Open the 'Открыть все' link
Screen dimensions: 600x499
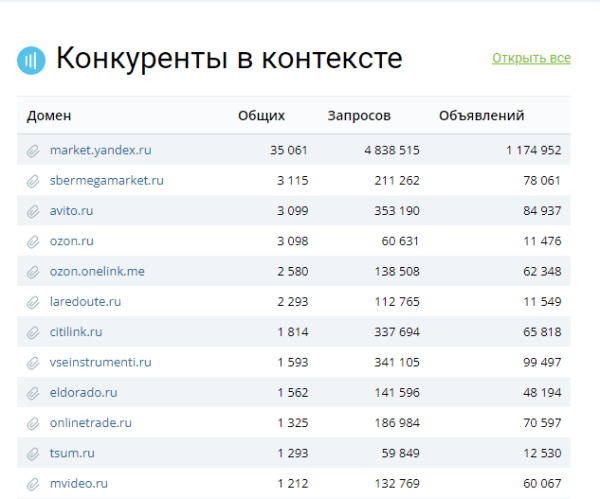531,58
